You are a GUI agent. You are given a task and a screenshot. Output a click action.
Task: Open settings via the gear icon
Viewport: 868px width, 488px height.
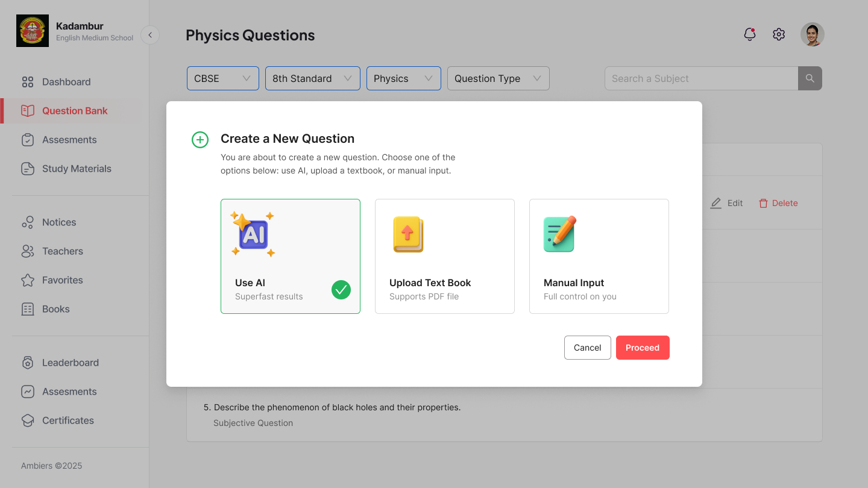(x=779, y=34)
